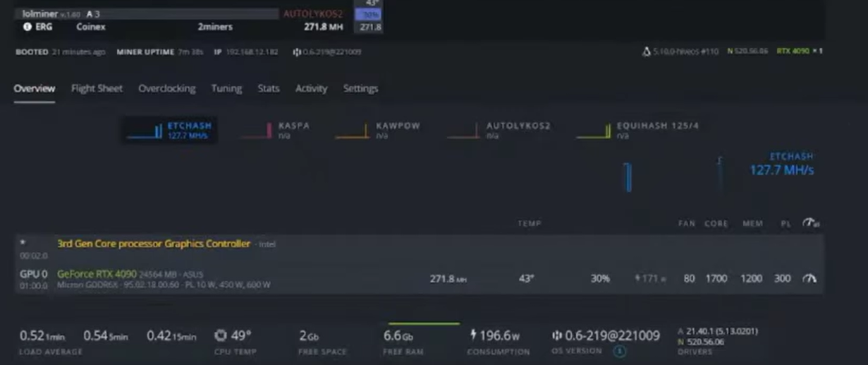Image resolution: width=868 pixels, height=365 pixels.
Task: Select the KAWPOW algorithm benchmark
Action: 378,130
